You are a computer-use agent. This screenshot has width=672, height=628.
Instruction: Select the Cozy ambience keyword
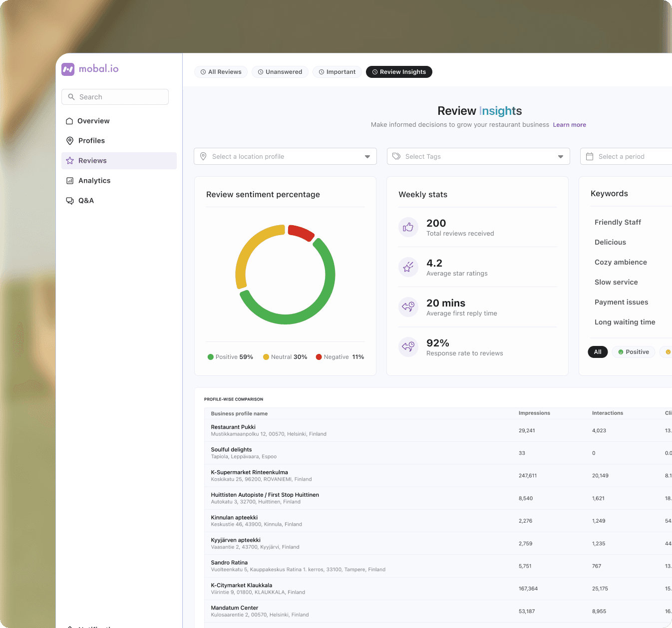click(x=621, y=262)
